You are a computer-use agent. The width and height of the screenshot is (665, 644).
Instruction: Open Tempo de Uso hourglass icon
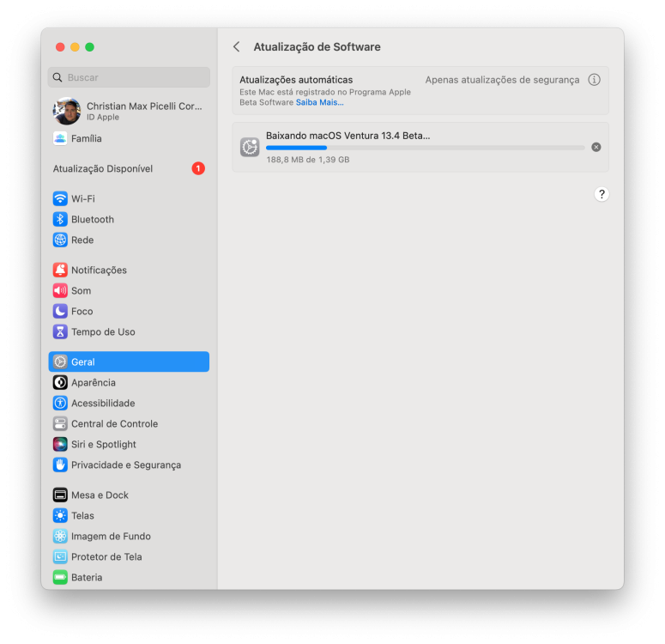coord(60,332)
